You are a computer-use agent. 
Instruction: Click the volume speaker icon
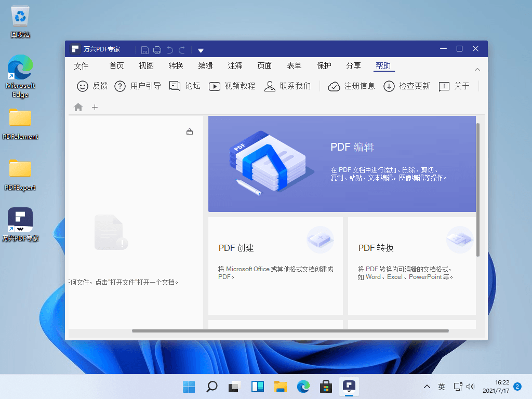pyautogui.click(x=470, y=387)
